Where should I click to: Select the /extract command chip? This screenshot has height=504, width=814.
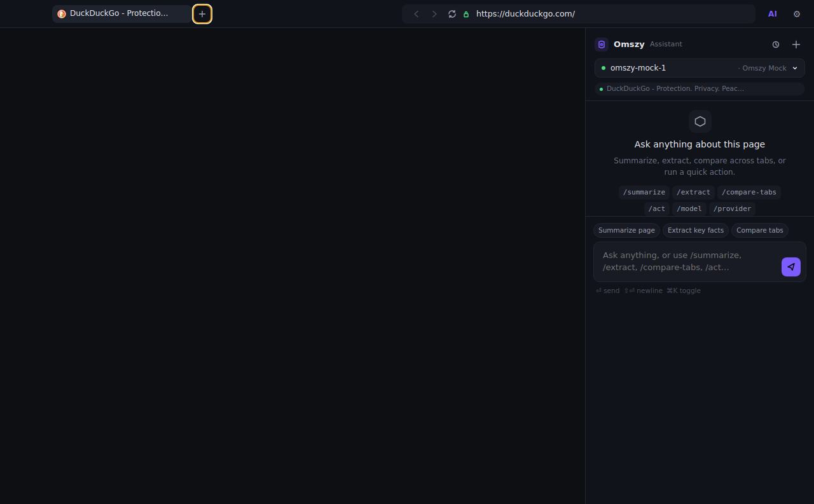[693, 193]
